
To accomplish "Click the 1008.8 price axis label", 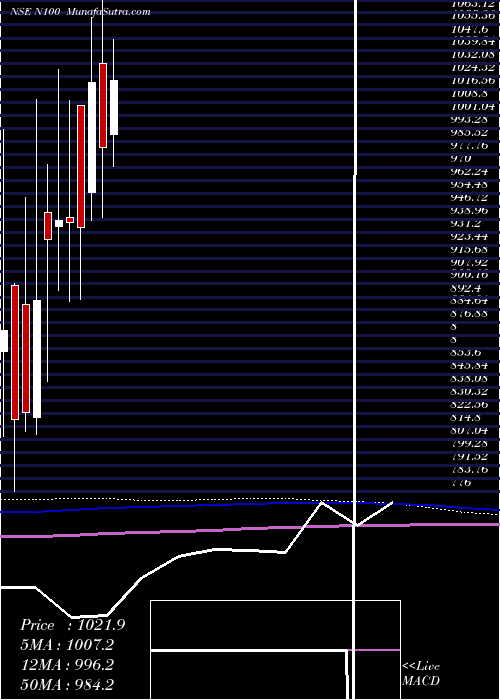I will click(x=471, y=94).
